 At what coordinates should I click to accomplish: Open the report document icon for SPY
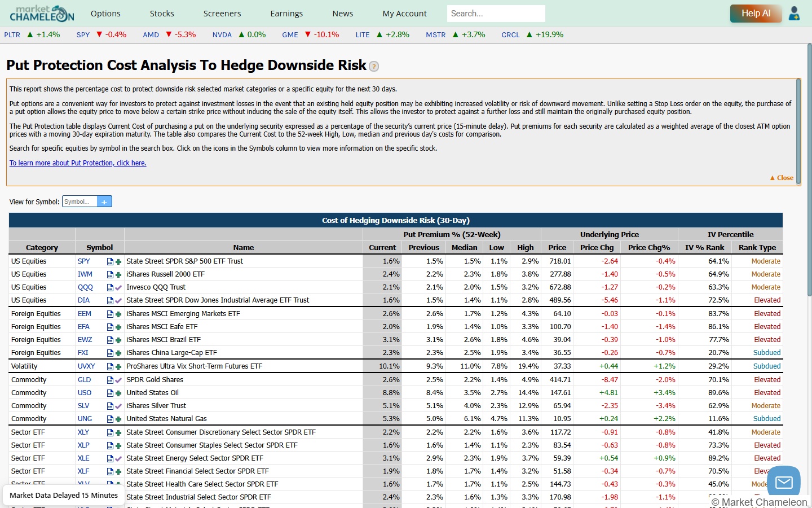[110, 262]
